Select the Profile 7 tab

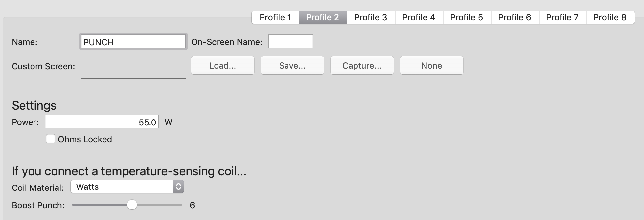click(x=562, y=17)
